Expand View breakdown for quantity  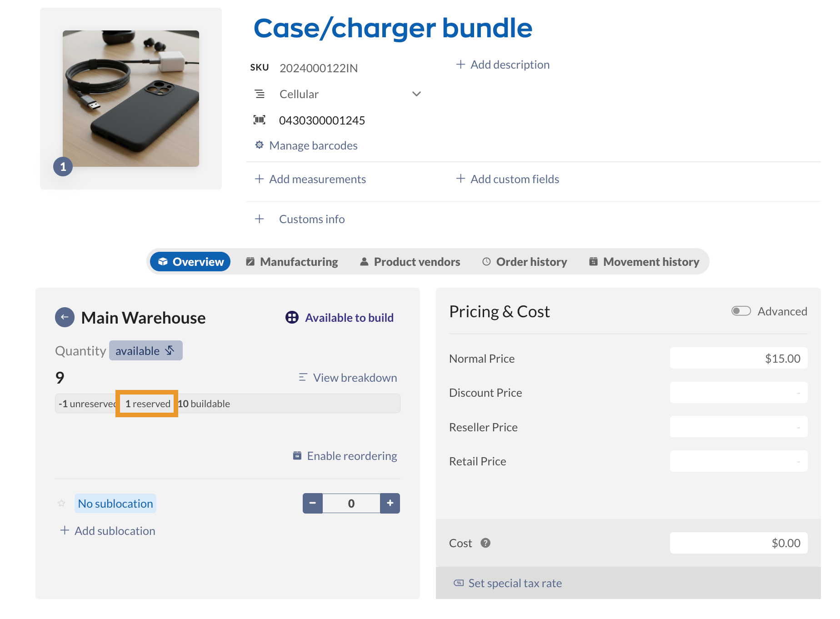pos(348,378)
